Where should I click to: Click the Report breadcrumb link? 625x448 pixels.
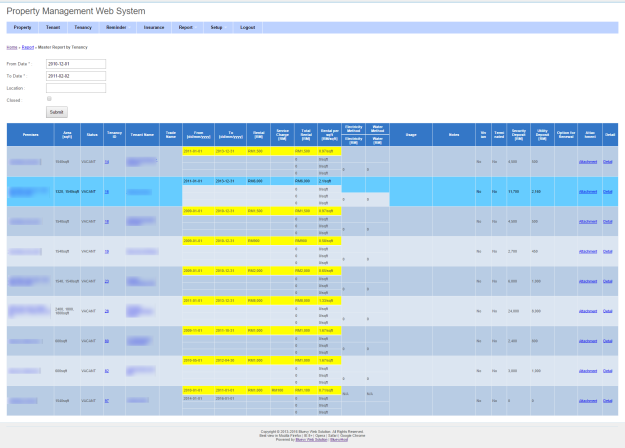coord(28,47)
